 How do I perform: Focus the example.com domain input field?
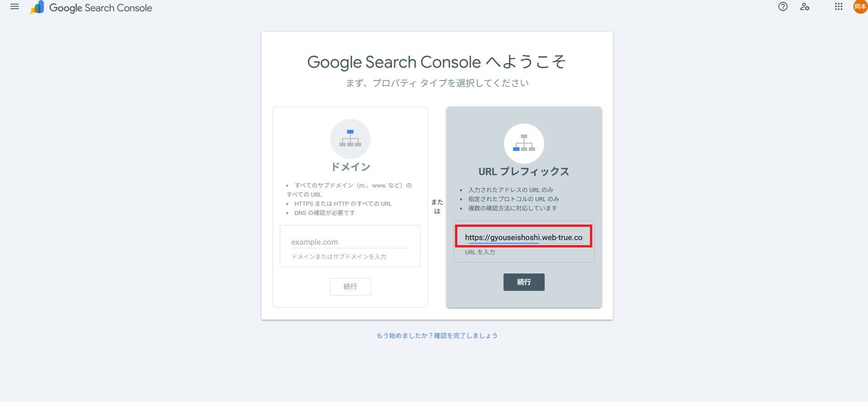click(x=350, y=242)
